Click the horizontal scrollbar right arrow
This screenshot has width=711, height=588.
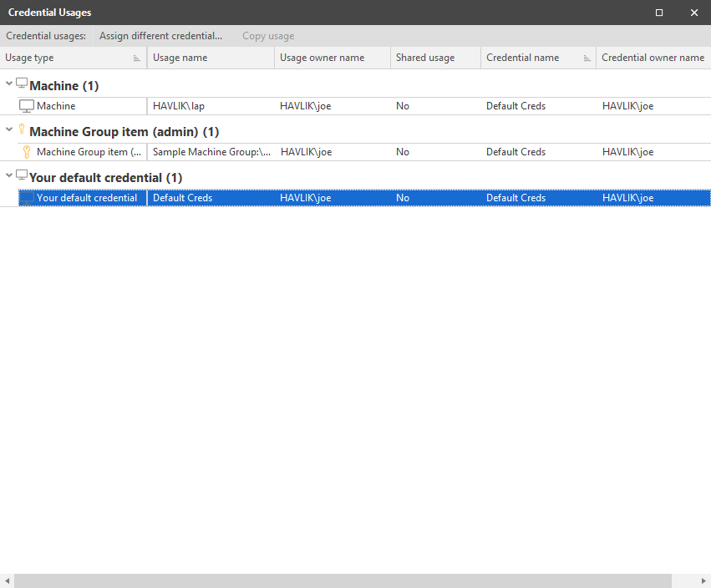(x=703, y=580)
